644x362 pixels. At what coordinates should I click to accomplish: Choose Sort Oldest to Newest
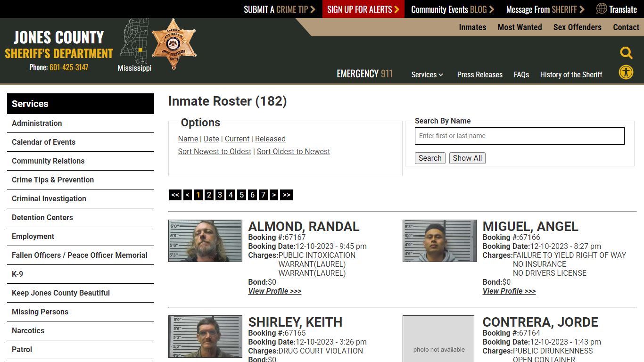pos(293,151)
